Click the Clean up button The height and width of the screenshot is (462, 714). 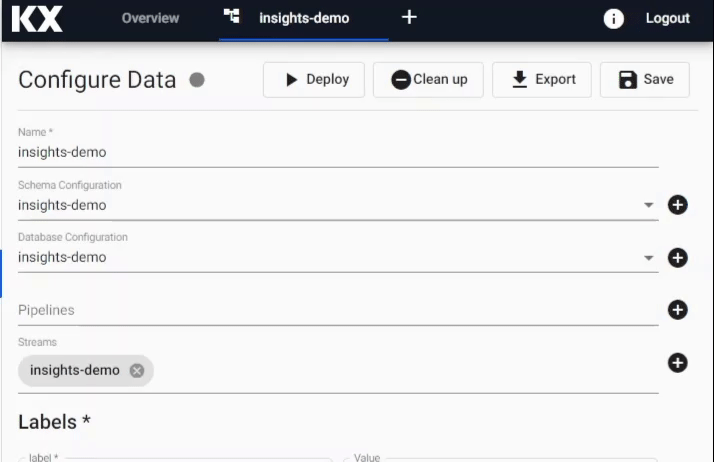point(428,80)
